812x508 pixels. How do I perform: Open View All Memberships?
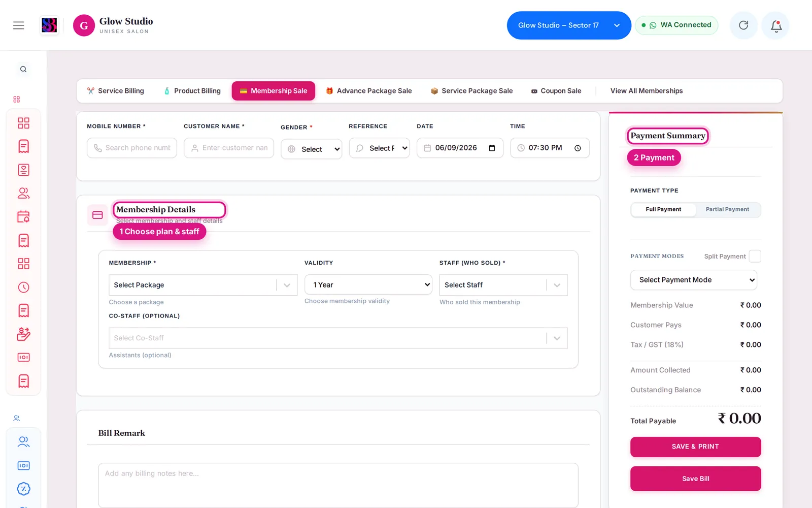tap(647, 91)
